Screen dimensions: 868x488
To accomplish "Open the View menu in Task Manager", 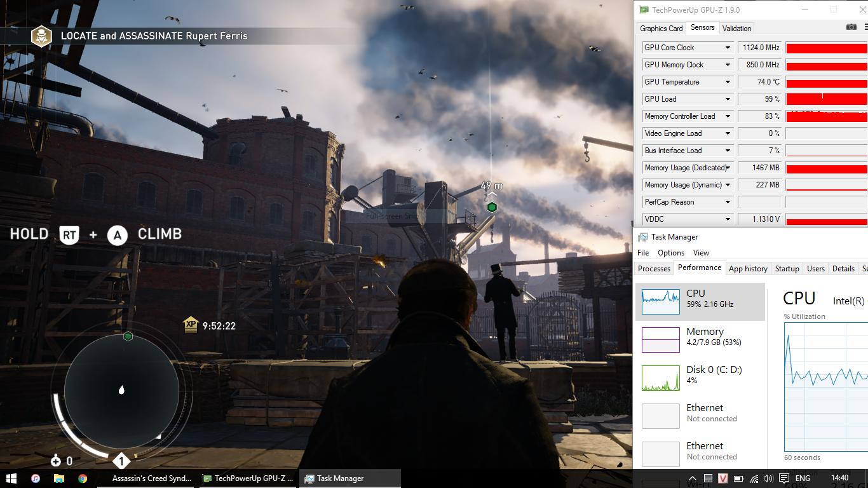I will 701,253.
